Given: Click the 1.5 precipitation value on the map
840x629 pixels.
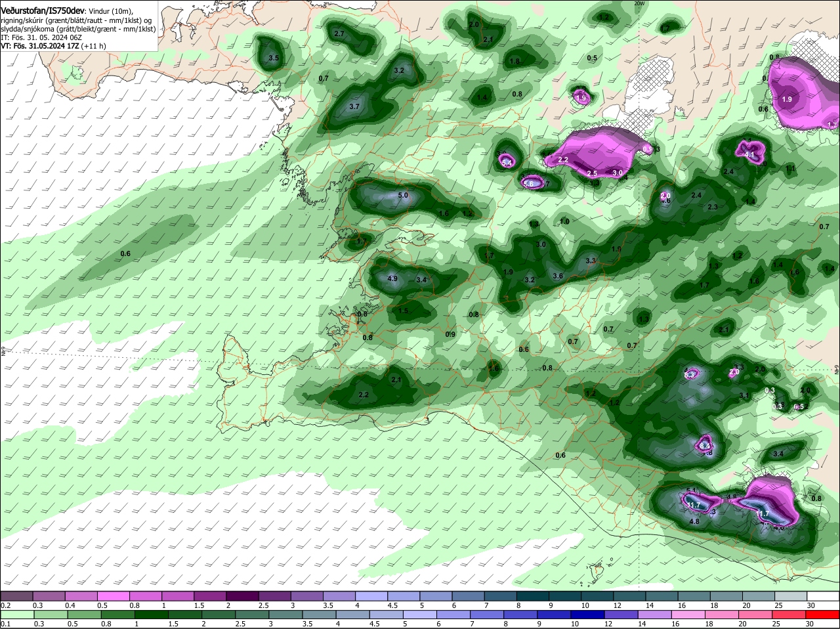Looking at the screenshot, I should pos(404,311).
